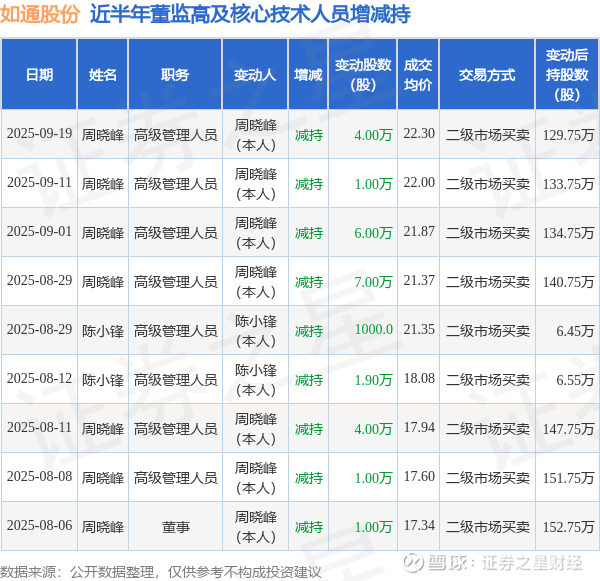Click the average price 17.60
This screenshot has height=581, width=600.
point(419,477)
